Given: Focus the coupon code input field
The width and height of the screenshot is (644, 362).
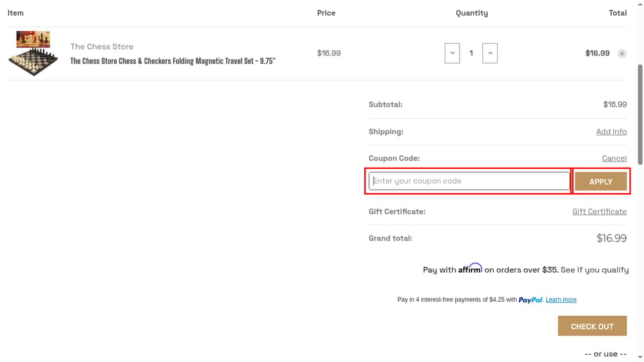Looking at the screenshot, I should (x=469, y=181).
